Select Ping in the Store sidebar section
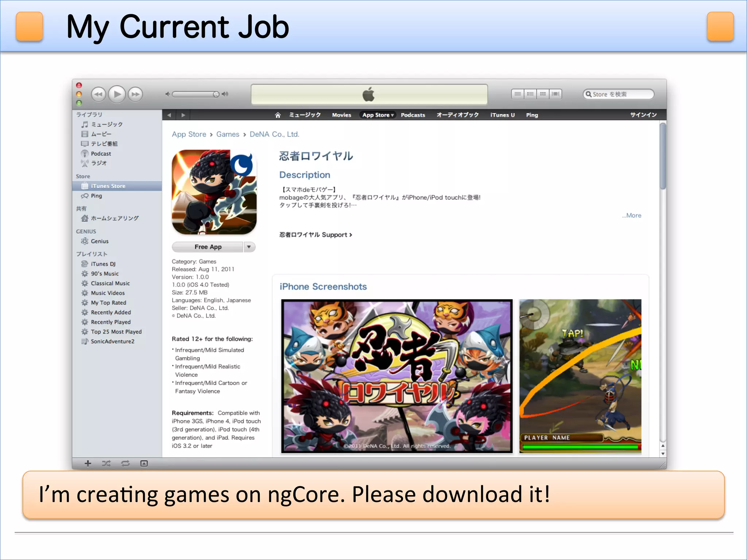The image size is (747, 560). click(x=117, y=196)
